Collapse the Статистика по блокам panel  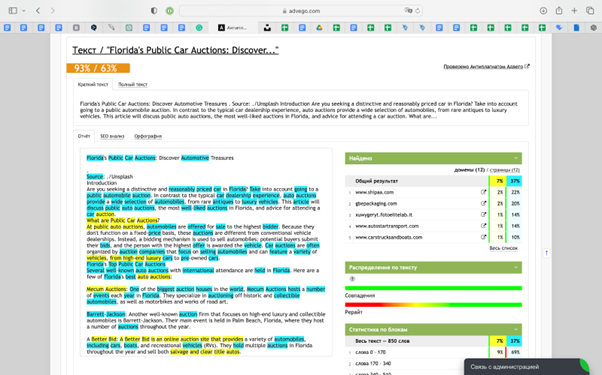[433, 329]
